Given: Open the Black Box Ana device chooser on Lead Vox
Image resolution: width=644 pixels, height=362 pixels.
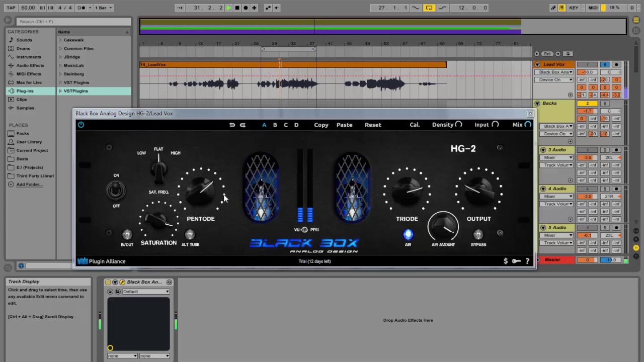Looking at the screenshot, I should tap(554, 72).
